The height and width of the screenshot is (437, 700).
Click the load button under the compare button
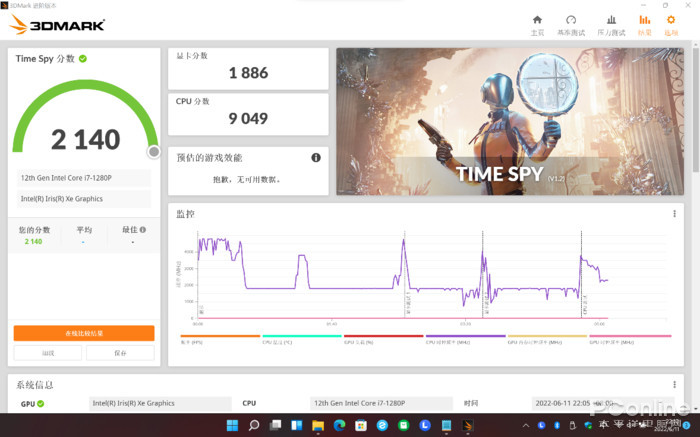[x=48, y=353]
